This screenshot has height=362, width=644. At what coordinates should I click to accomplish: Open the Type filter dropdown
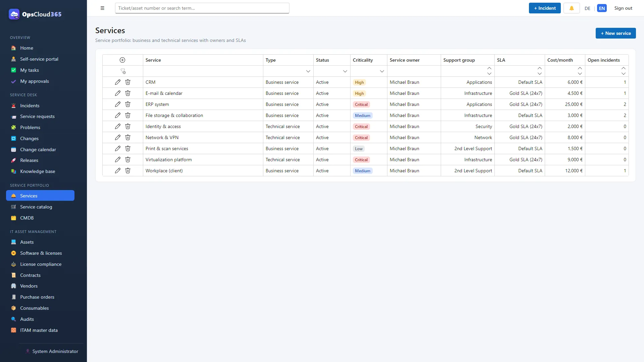tap(308, 71)
